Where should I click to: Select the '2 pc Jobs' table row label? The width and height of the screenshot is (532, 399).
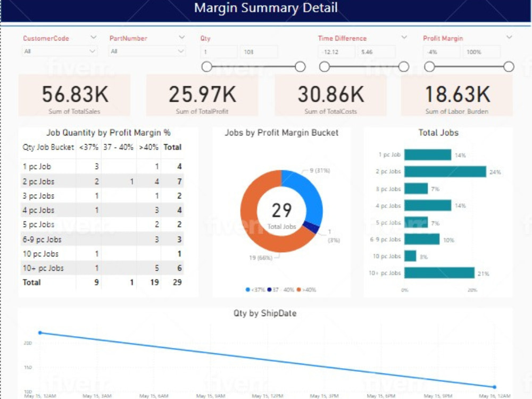coord(38,181)
